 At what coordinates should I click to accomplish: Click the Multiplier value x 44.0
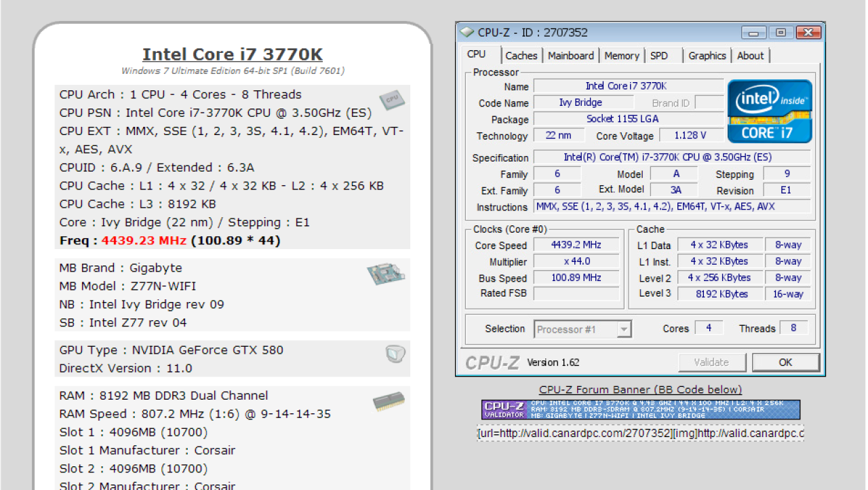click(576, 261)
